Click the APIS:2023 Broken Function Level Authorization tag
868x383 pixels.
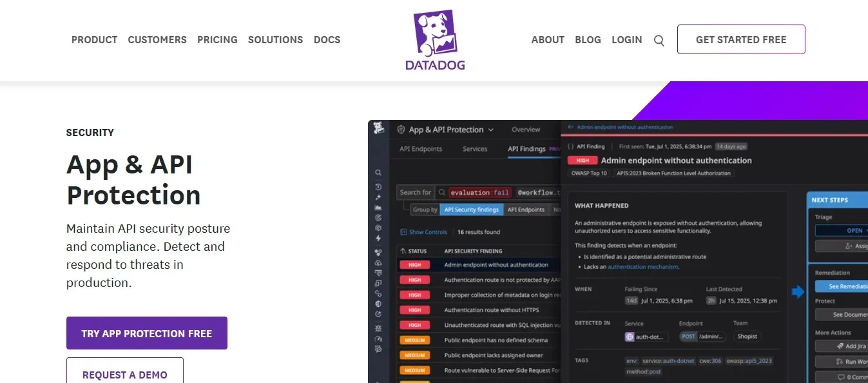coord(674,173)
